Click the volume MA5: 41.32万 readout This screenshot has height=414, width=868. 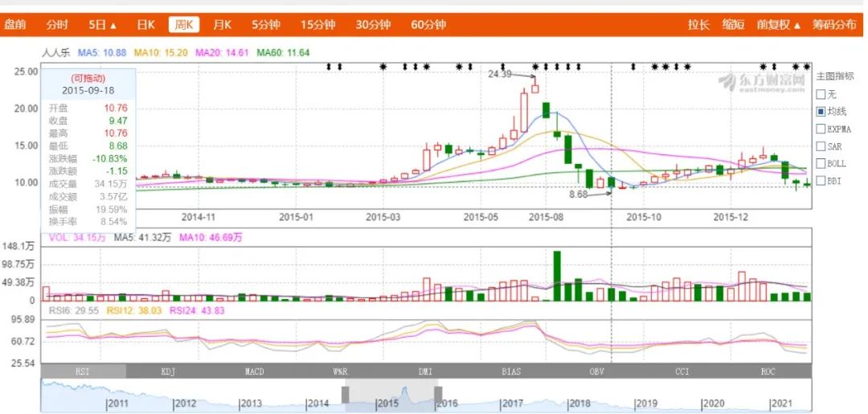click(x=143, y=237)
